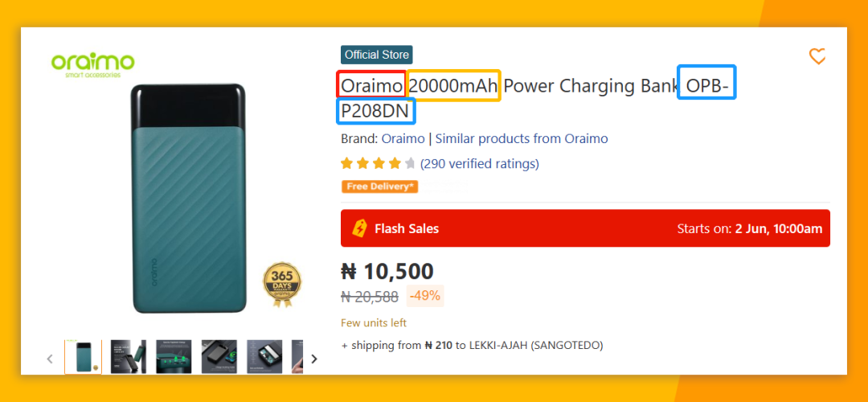The width and height of the screenshot is (868, 402).
Task: Open Similar products from Oraimo link
Action: (522, 138)
